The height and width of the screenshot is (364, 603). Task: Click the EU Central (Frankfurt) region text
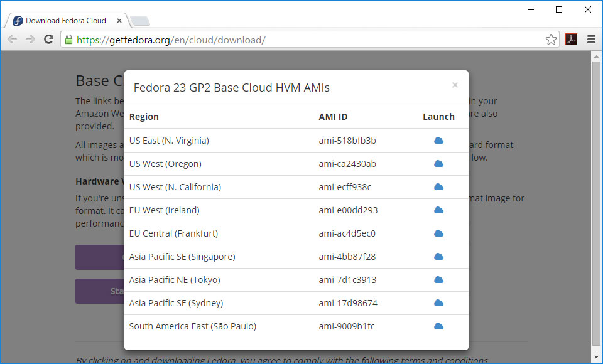click(174, 233)
